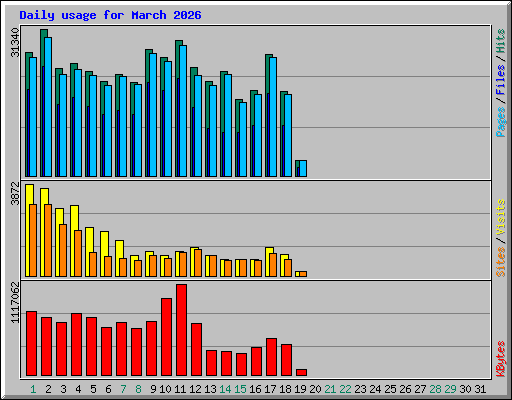This screenshot has height=400, width=512.
Task: Click the KBytes legend label
Action: (500, 359)
